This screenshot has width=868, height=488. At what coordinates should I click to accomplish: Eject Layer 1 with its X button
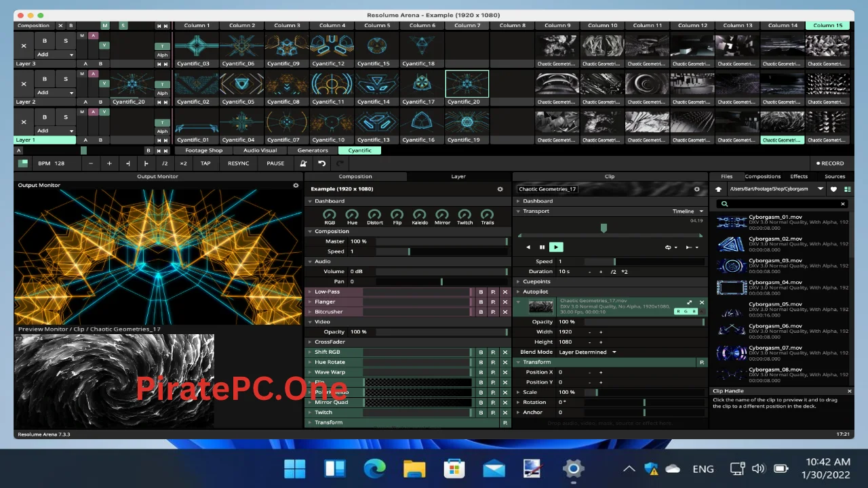tap(24, 122)
